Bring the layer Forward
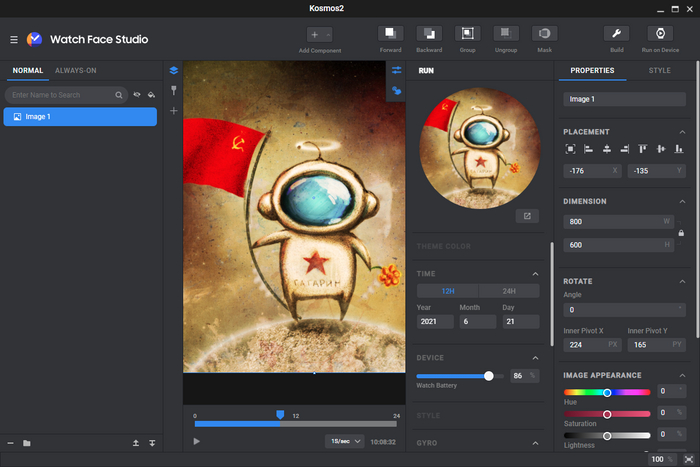 point(391,34)
